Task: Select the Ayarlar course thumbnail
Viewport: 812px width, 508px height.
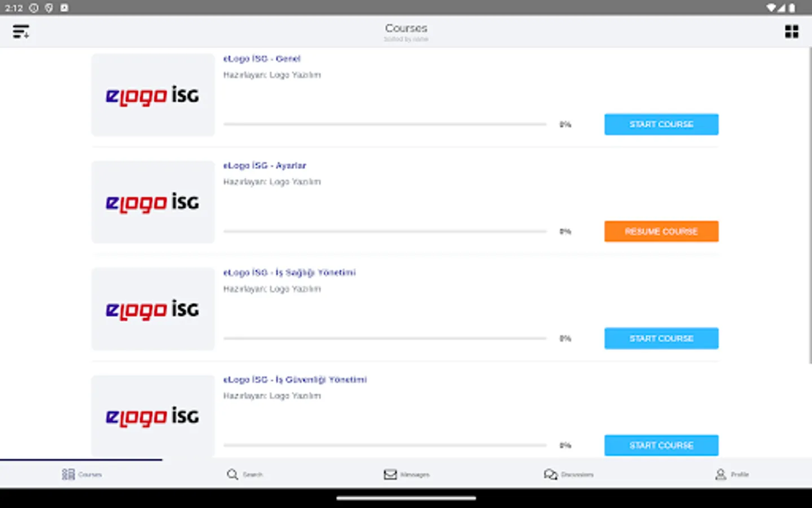Action: [153, 202]
